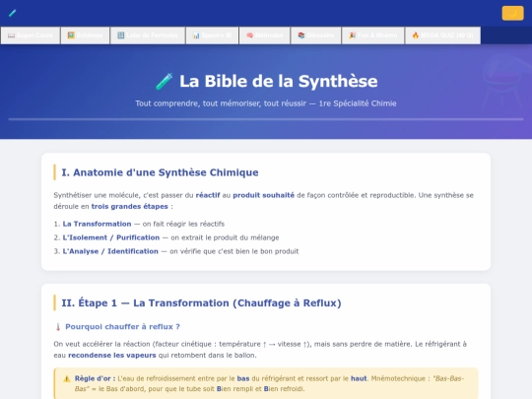This screenshot has height=399, width=532.
Task: Click the thermometer icon next to Pourquoi chauffer
Action: tap(58, 327)
